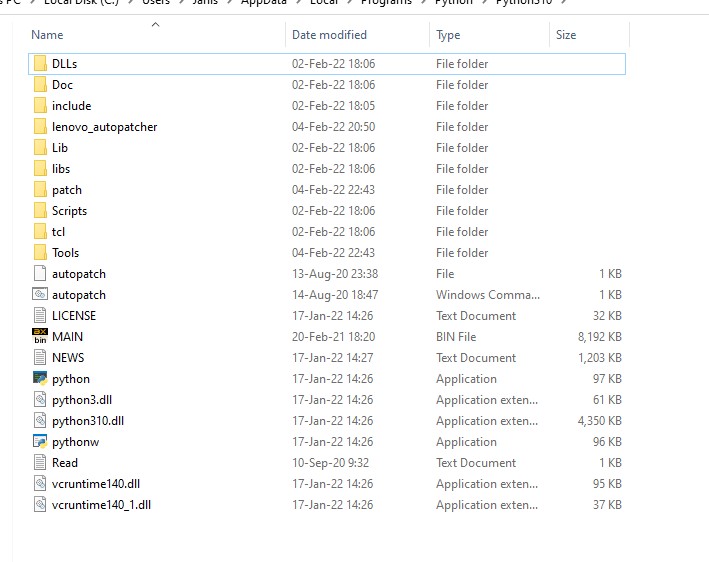Select the lenovo_autopatcher folder name
This screenshot has width=709, height=562.
pos(104,127)
